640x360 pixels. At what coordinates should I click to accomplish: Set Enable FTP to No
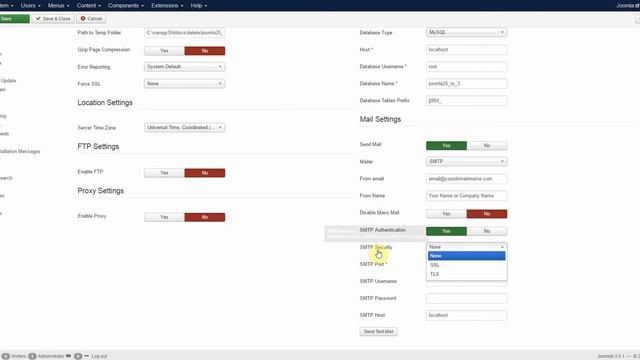coord(204,173)
